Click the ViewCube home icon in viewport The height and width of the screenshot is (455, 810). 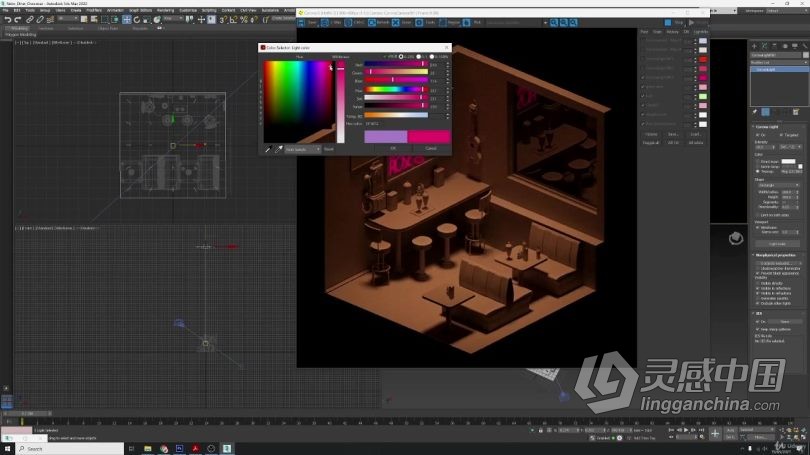[x=736, y=238]
